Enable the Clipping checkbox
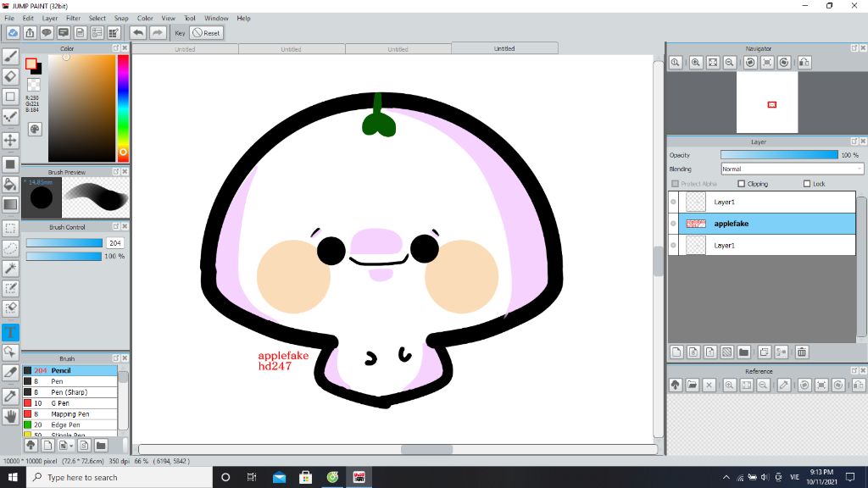Image resolution: width=868 pixels, height=488 pixels. [x=741, y=184]
